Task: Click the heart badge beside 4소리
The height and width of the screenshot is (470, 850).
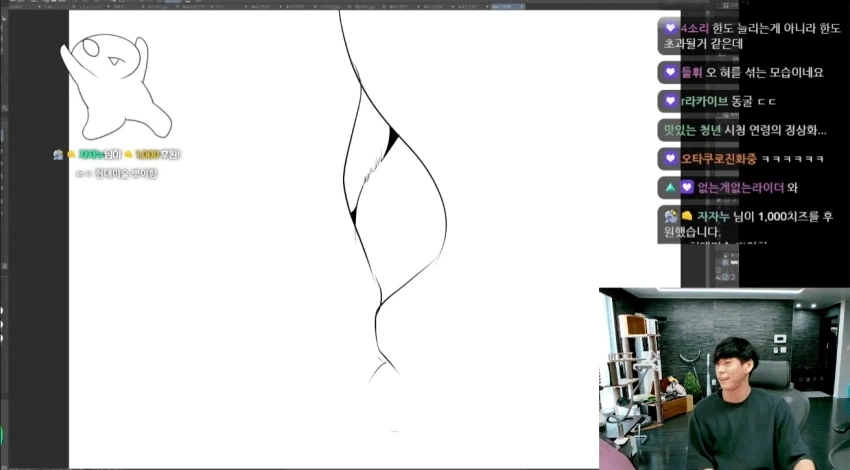Action: click(671, 28)
